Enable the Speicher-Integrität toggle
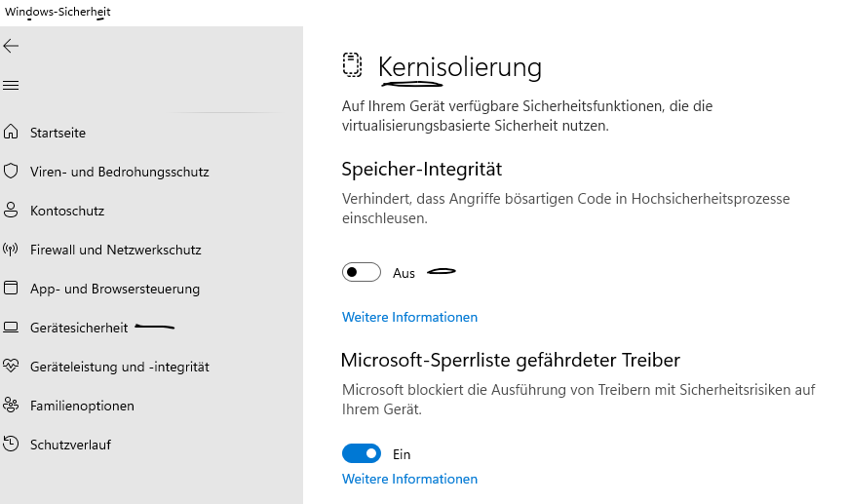Viewport: 847px width, 504px height. (361, 273)
